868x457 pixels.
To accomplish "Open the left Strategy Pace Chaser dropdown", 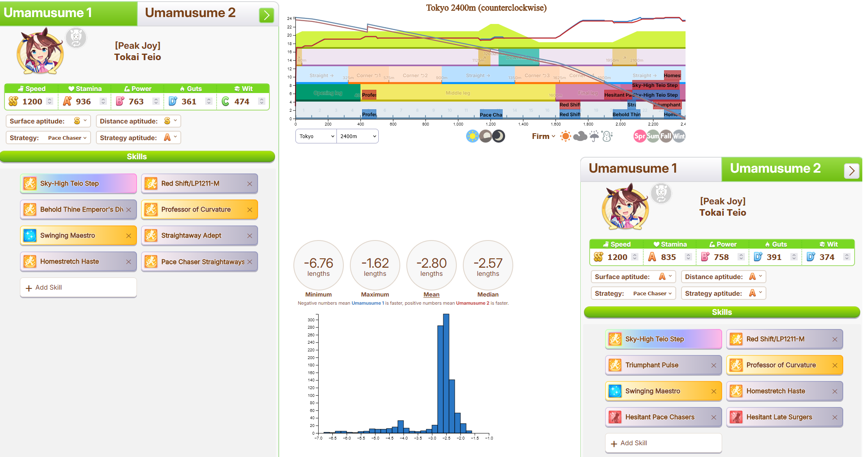I will point(67,138).
